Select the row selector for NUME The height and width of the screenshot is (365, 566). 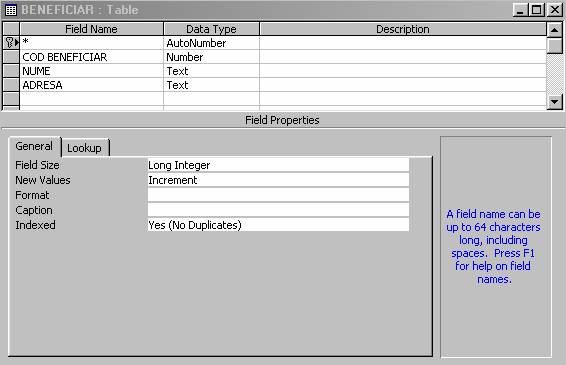(x=11, y=71)
